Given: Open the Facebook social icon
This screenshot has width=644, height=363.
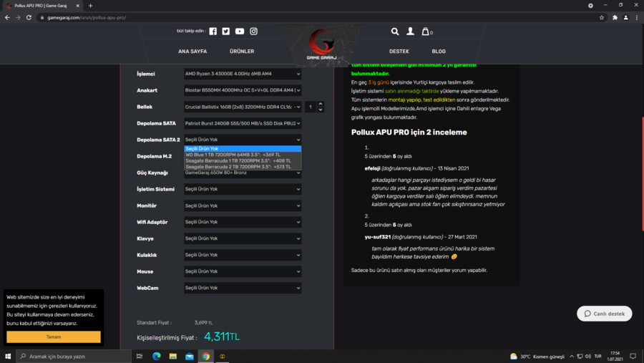Looking at the screenshot, I should tap(213, 32).
